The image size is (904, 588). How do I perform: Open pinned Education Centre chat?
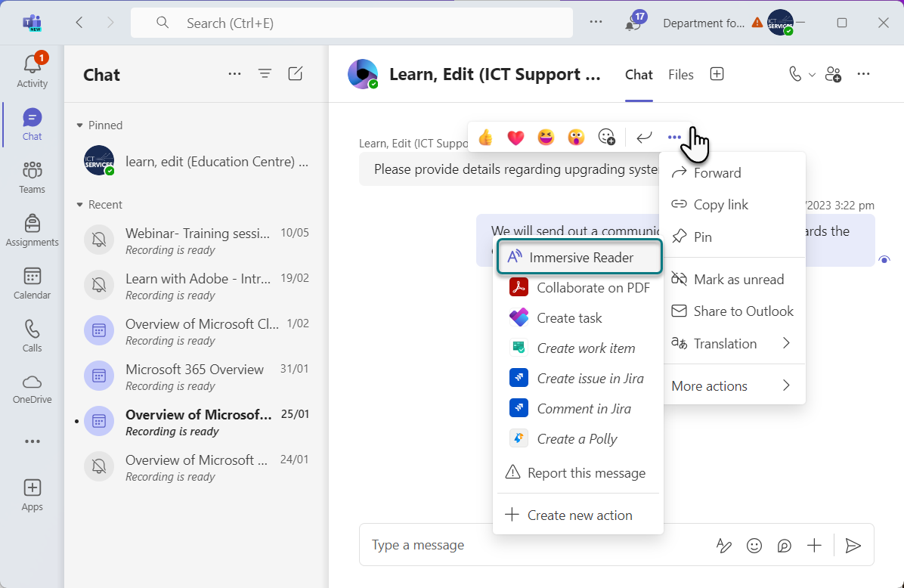pyautogui.click(x=196, y=162)
